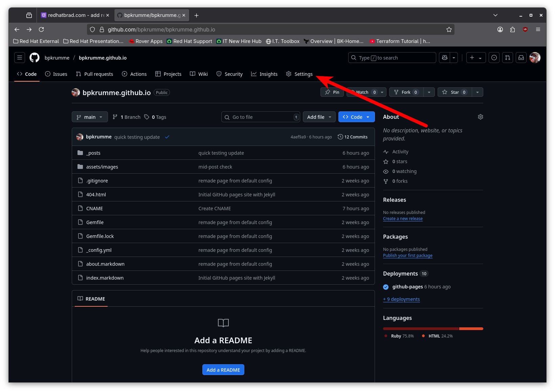Image resolution: width=555 pixels, height=392 pixels.
Task: Open the Wiki tab
Action: pos(199,74)
